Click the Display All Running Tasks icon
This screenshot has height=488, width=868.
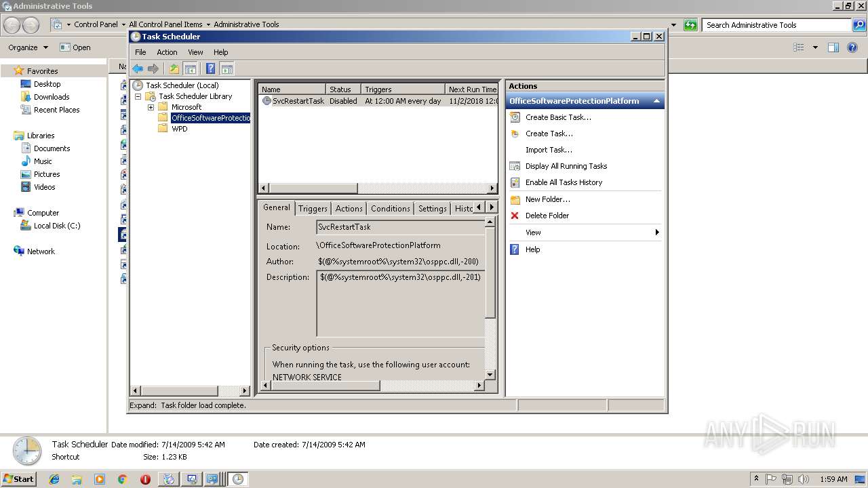click(515, 166)
